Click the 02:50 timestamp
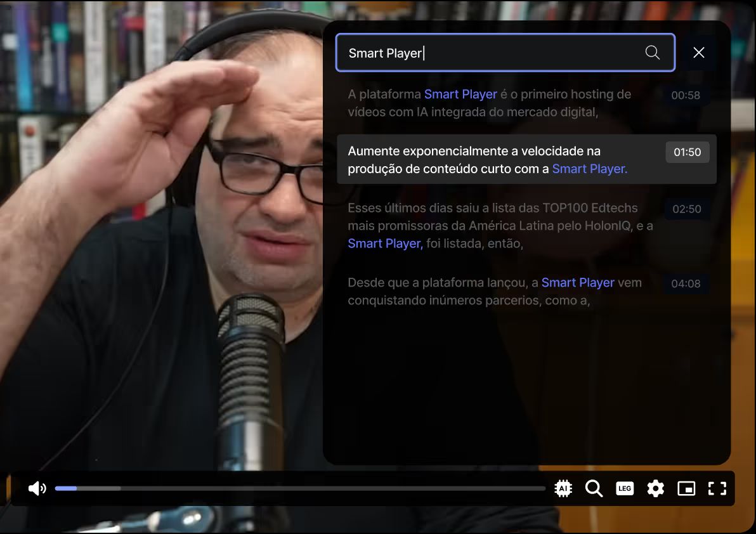 [686, 209]
